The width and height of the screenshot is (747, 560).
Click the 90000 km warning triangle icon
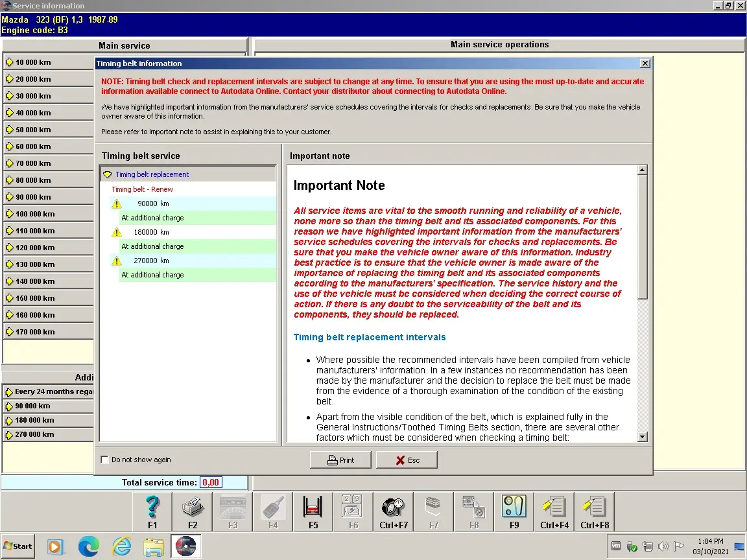(x=117, y=204)
